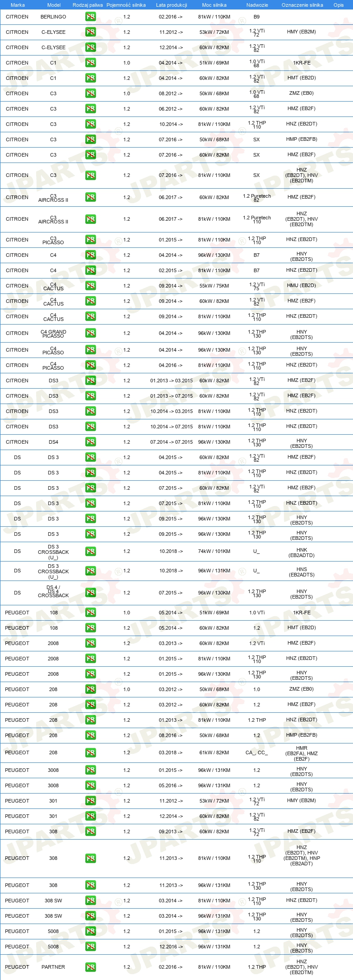Click the HNS (EB2ADTS) engine code
The width and height of the screenshot is (353, 980).
tap(302, 572)
